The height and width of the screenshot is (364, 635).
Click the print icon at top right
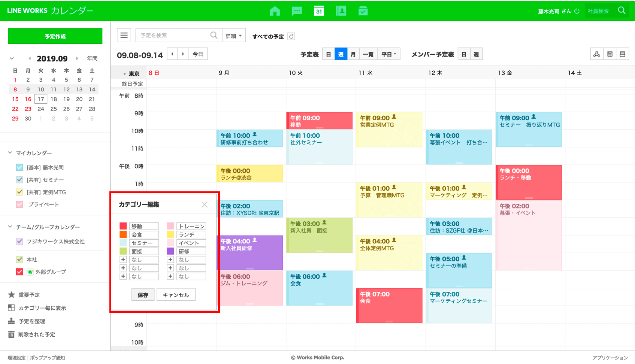pyautogui.click(x=622, y=54)
